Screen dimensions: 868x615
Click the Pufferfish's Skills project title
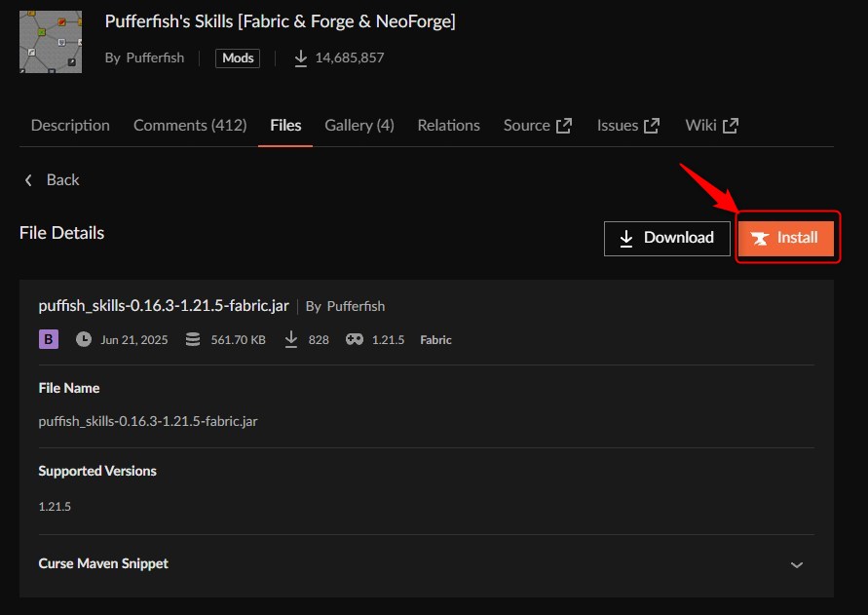point(281,21)
